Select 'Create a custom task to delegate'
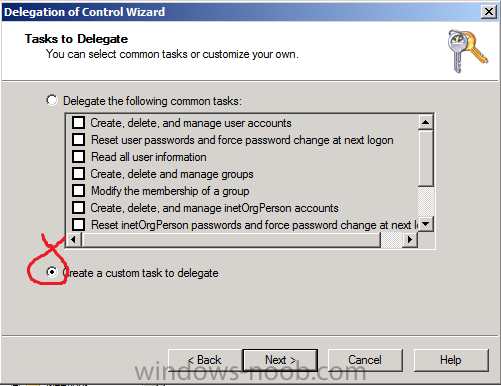 52,272
